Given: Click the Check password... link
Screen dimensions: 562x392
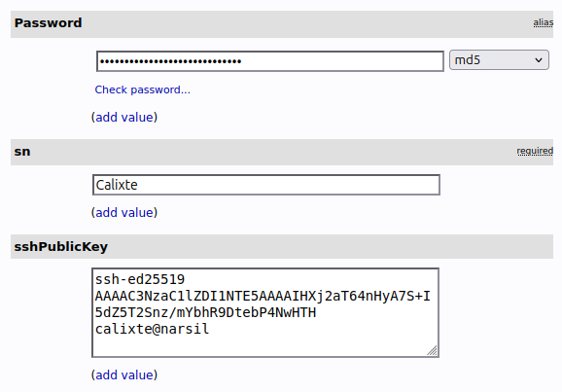Looking at the screenshot, I should pos(142,89).
